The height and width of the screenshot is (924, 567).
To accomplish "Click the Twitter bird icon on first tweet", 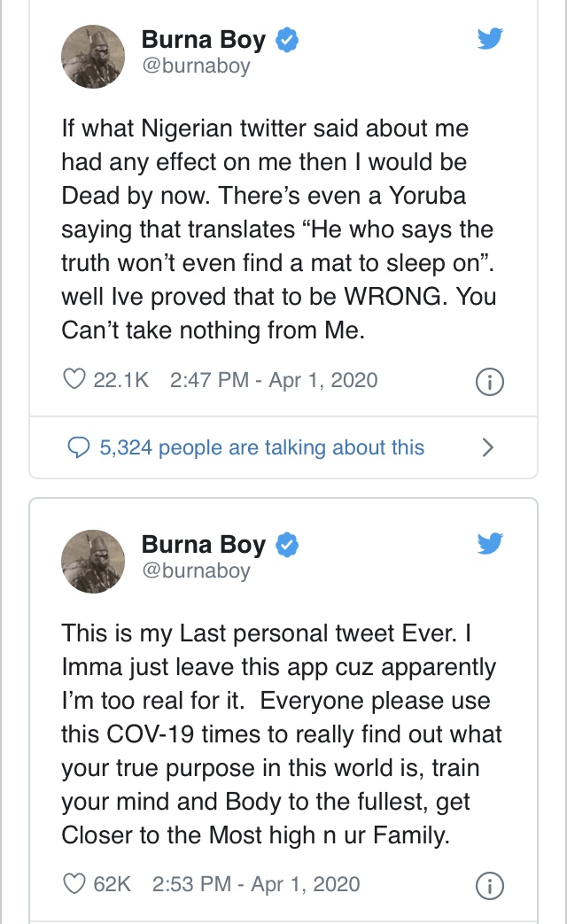I will [490, 37].
